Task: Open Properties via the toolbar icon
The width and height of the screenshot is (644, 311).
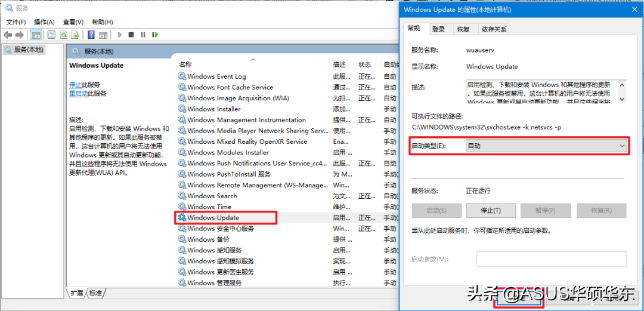Action: tap(51, 35)
